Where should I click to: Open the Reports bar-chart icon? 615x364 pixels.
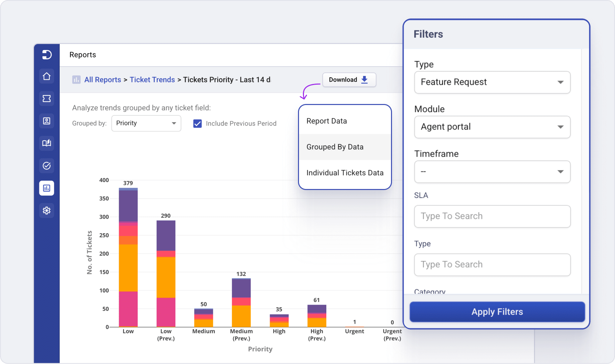pos(46,188)
